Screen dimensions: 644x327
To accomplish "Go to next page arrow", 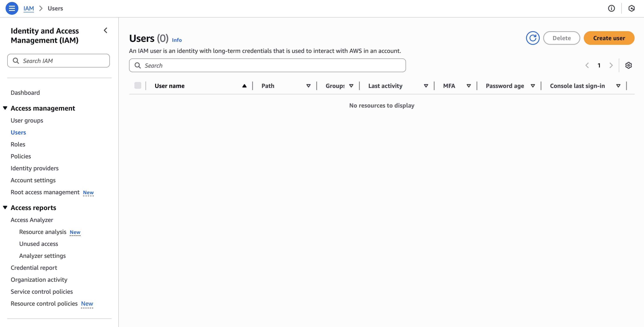I will [x=611, y=66].
